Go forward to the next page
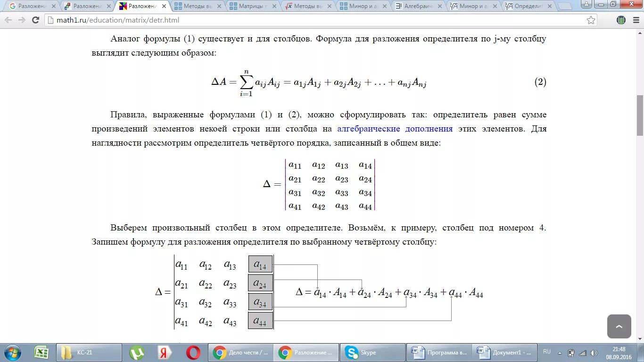Viewport: 644px width, 362px height. click(22, 20)
